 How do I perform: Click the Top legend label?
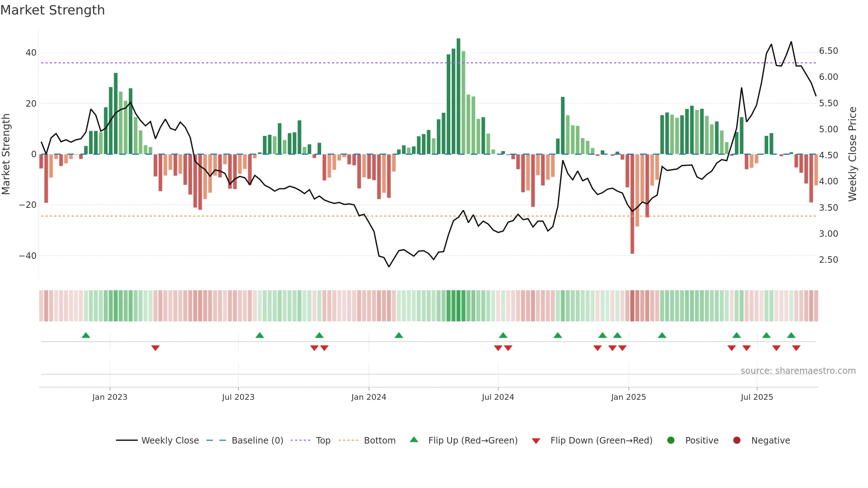pyautogui.click(x=323, y=440)
